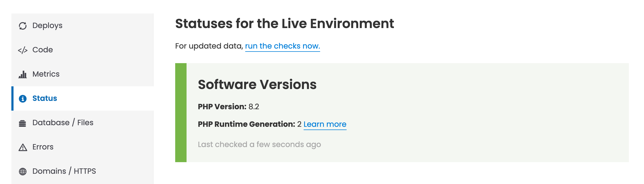Click the blue Status info icon
This screenshot has width=644, height=184.
click(23, 99)
